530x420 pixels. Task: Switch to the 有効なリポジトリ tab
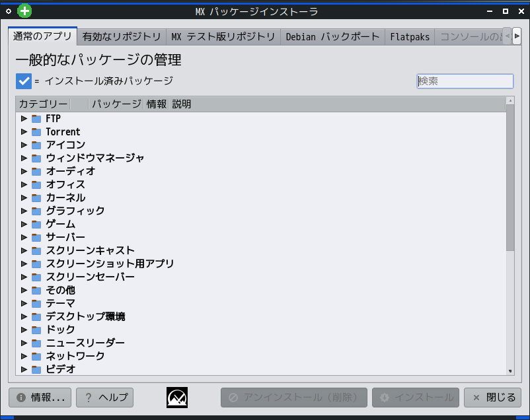[x=122, y=37]
